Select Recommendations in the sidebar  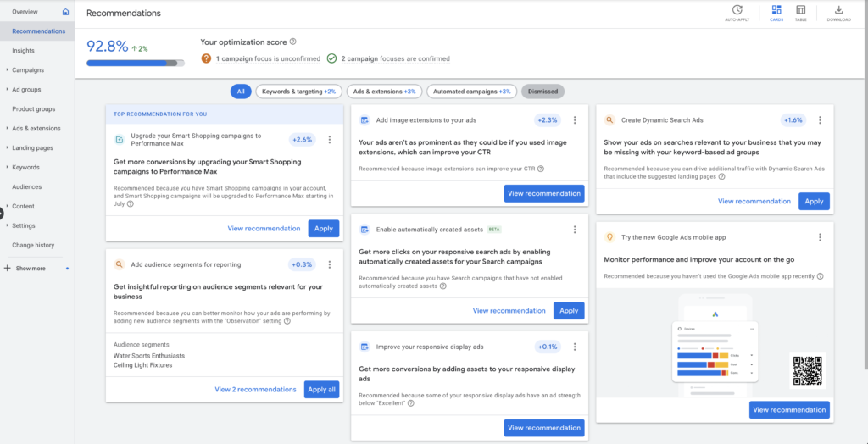[x=39, y=31]
